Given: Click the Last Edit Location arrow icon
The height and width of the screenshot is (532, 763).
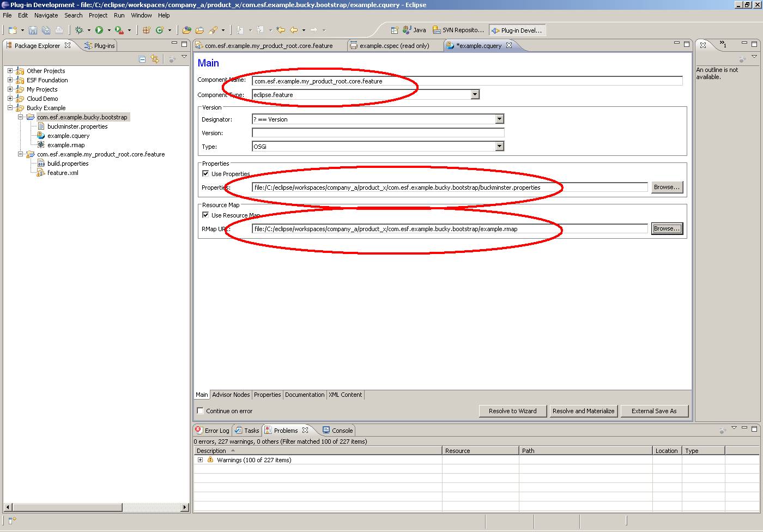Looking at the screenshot, I should click(281, 30).
